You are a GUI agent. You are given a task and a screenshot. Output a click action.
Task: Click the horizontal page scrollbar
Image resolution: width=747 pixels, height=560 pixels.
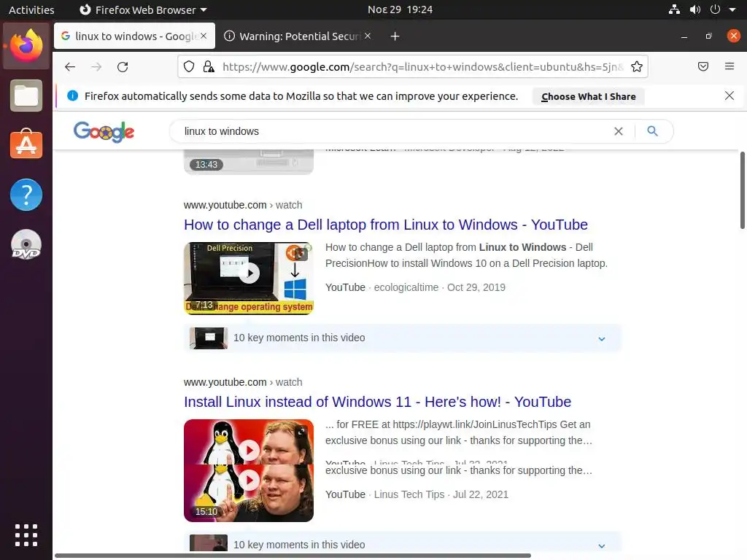293,555
